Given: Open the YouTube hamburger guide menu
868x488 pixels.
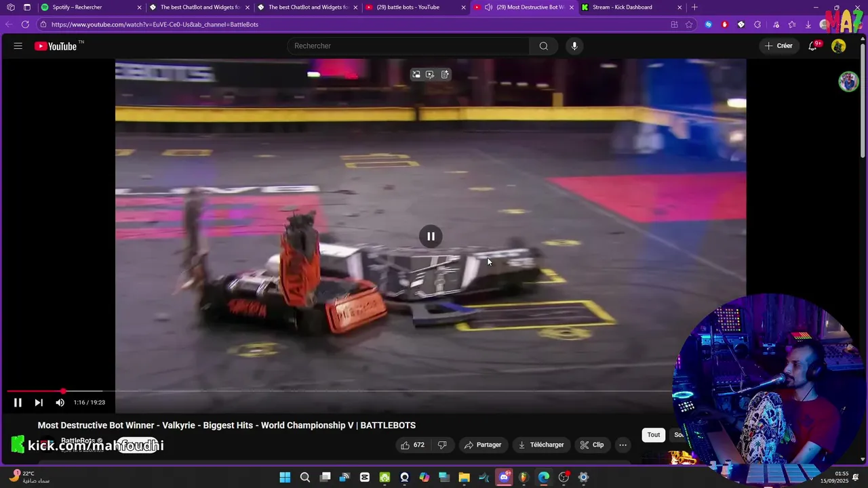Looking at the screenshot, I should (18, 46).
